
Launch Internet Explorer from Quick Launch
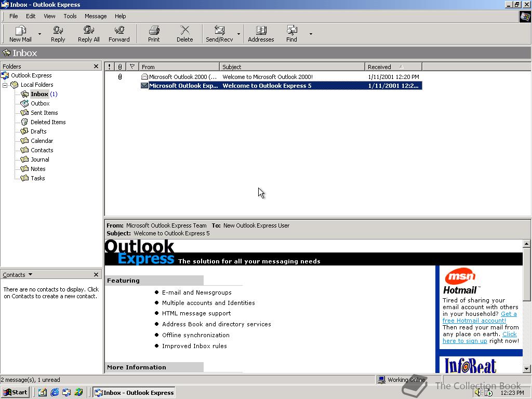click(x=55, y=392)
